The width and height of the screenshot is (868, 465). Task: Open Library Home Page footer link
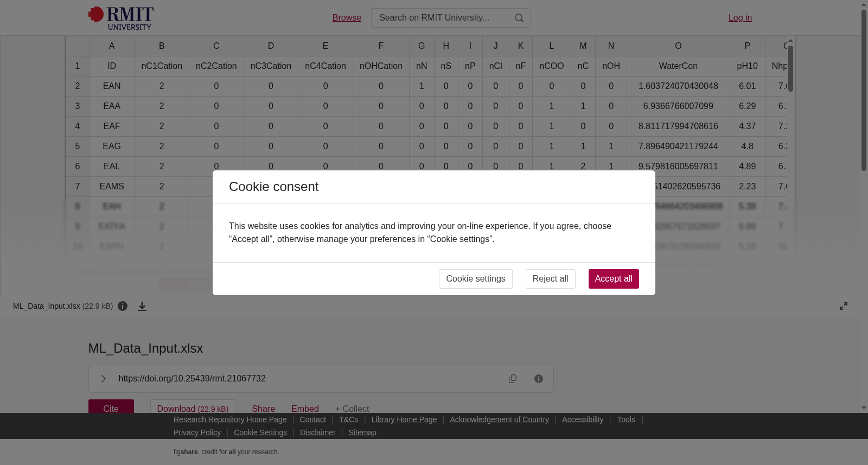coord(404,419)
